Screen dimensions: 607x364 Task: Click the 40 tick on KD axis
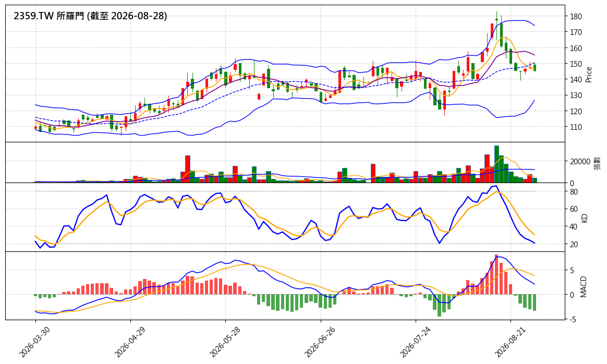(574, 226)
